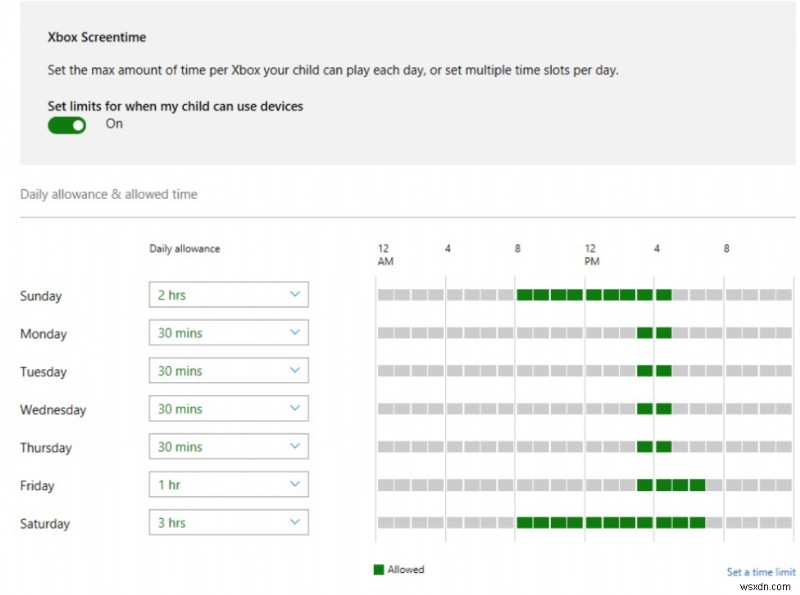Click the chevron arrow in Sunday's dropdown
Image resolution: width=800 pixels, height=595 pixels.
point(294,295)
